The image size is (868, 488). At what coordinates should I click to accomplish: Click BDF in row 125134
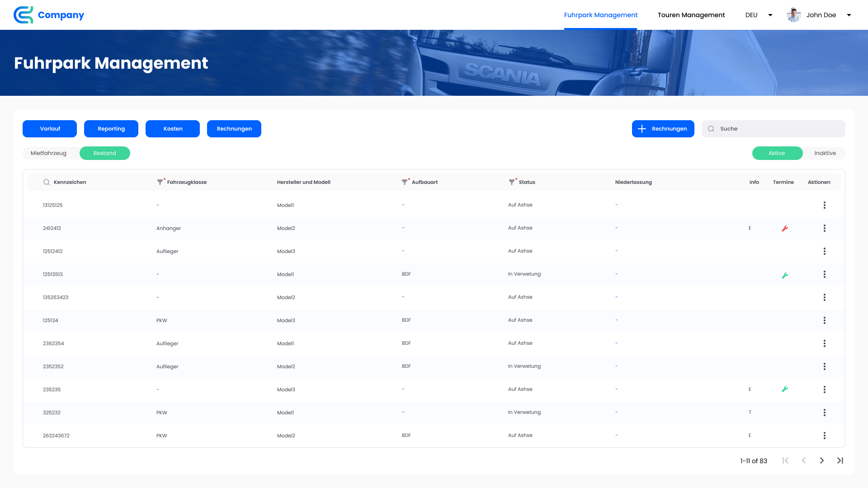[406, 320]
